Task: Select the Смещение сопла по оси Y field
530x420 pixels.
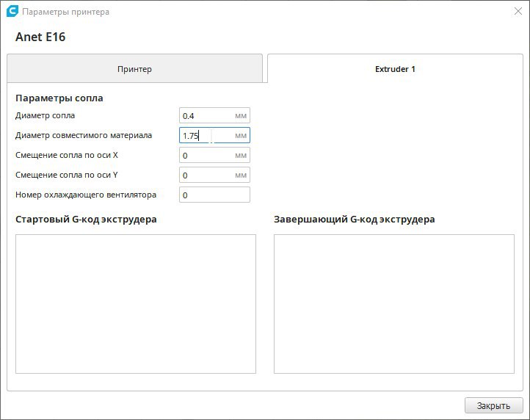Action: [x=214, y=175]
